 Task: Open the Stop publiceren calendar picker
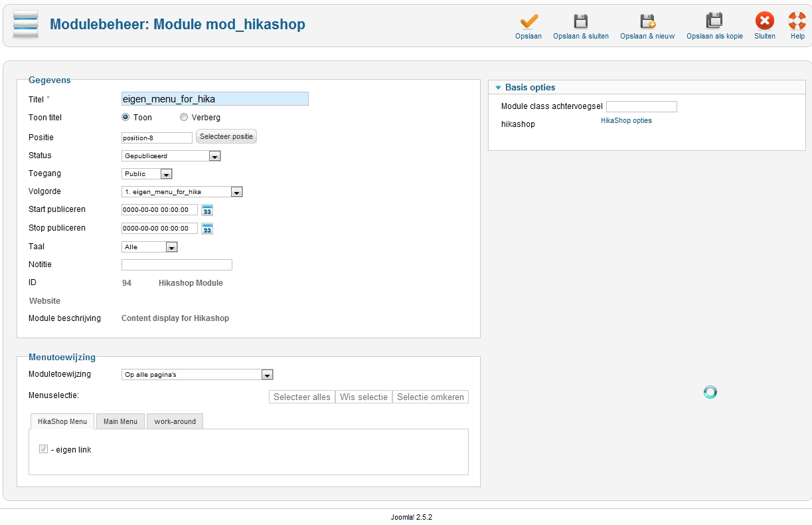pyautogui.click(x=207, y=229)
